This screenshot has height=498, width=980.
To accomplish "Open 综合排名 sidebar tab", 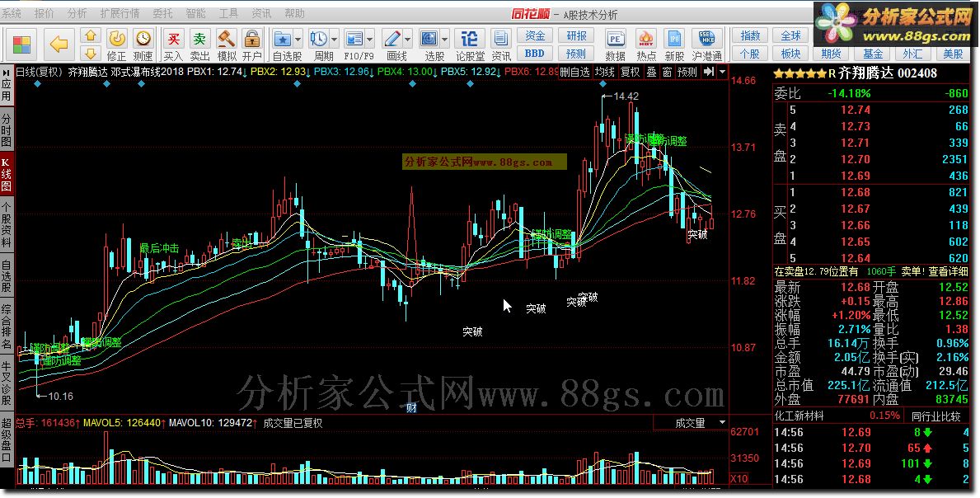I will tap(7, 326).
